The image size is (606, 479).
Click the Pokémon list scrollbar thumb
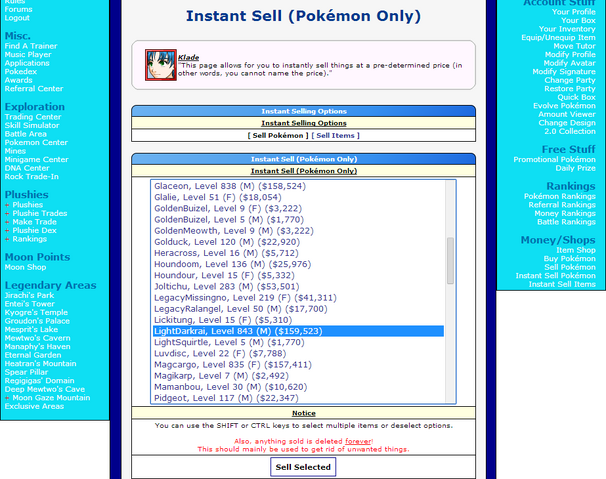pos(450,261)
